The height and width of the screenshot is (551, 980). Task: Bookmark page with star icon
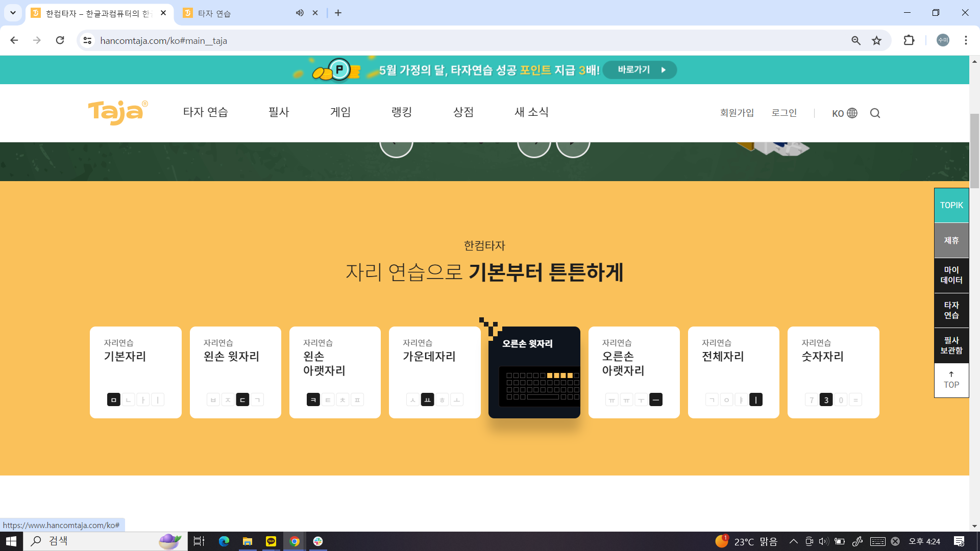click(876, 41)
